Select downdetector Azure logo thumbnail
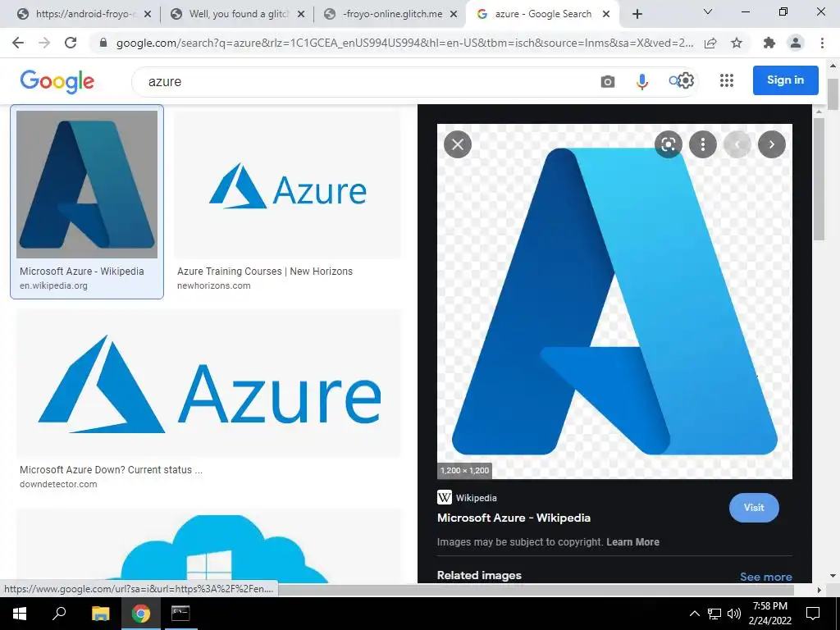 coord(208,382)
